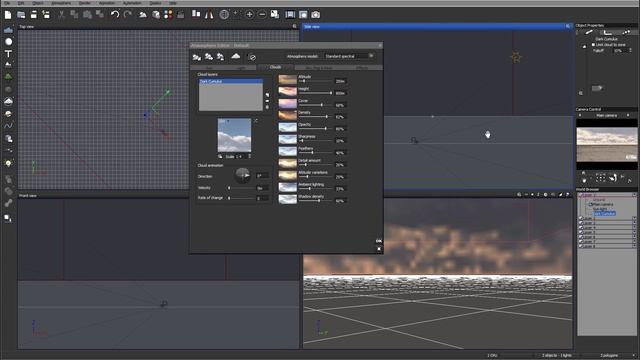The width and height of the screenshot is (640, 360).
Task: Click the cancel button below OK
Action: click(379, 249)
